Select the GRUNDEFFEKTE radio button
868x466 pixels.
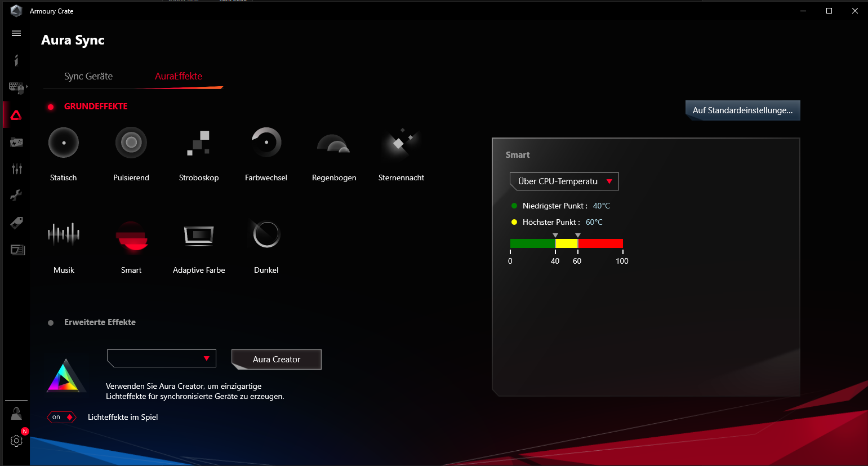51,106
